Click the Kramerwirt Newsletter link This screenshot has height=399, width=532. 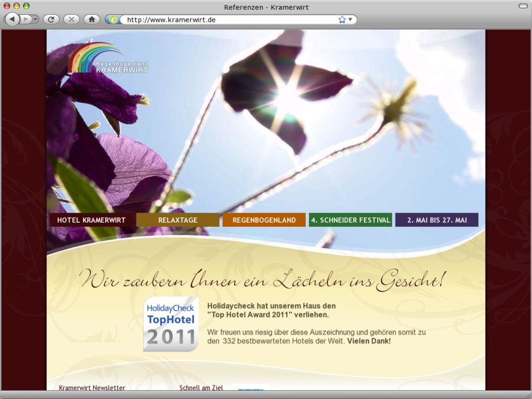[92, 388]
